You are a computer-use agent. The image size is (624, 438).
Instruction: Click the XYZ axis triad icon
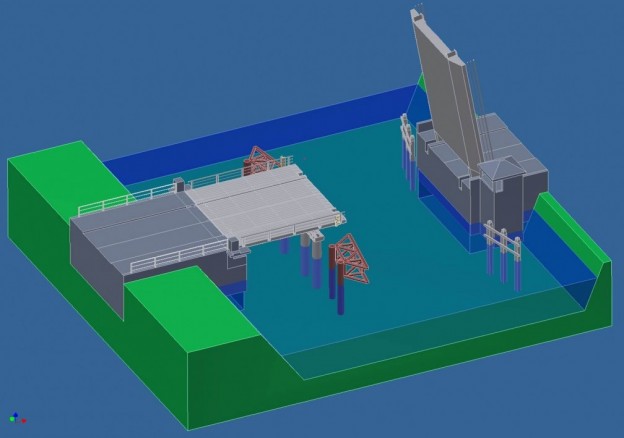18,418
